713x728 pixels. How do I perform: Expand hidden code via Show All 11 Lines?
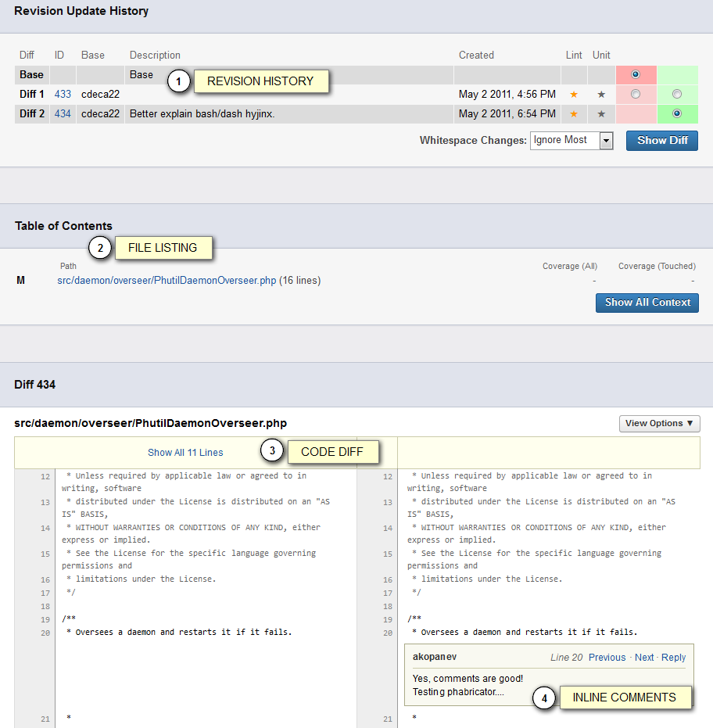185,453
